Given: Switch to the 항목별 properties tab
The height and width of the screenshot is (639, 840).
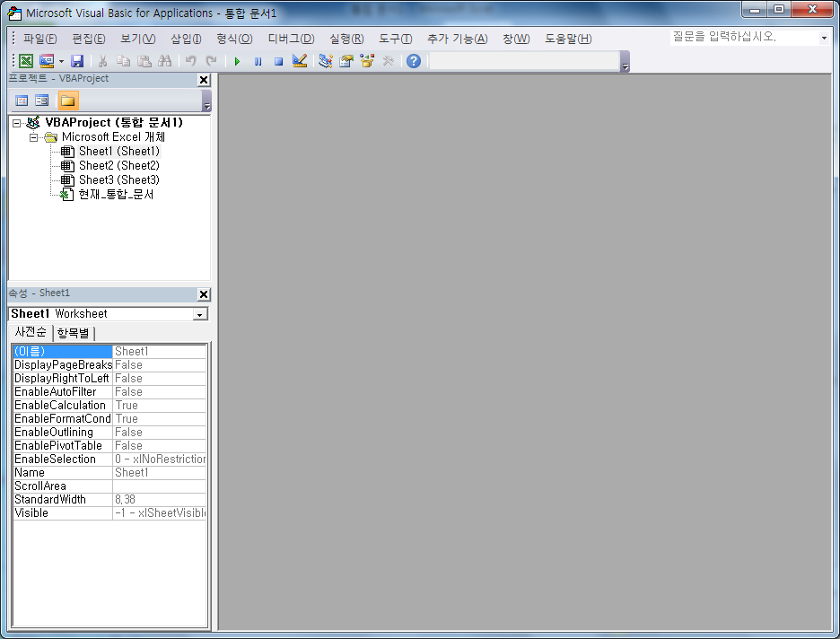Looking at the screenshot, I should point(74,333).
